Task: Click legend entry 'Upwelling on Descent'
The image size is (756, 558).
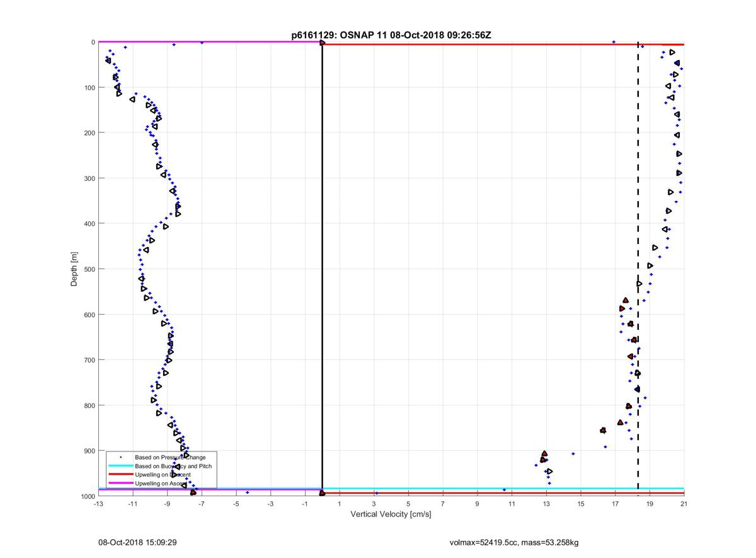Action: click(163, 474)
